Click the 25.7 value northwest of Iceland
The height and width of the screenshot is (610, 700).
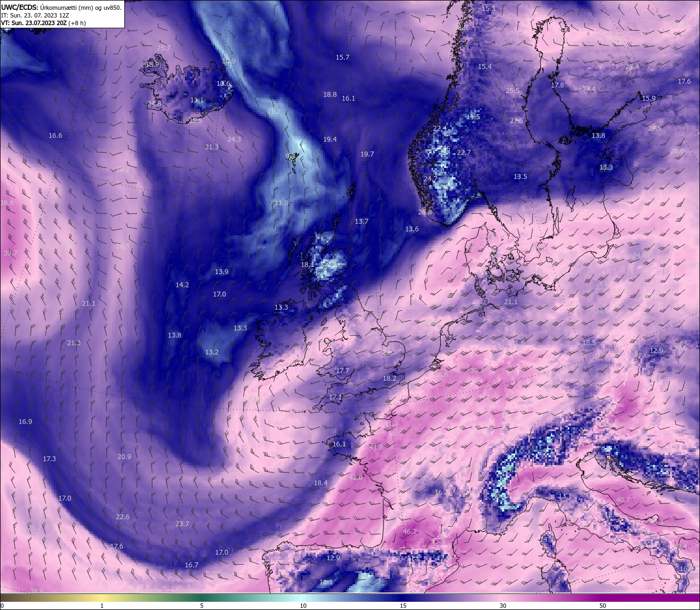[x=164, y=48]
